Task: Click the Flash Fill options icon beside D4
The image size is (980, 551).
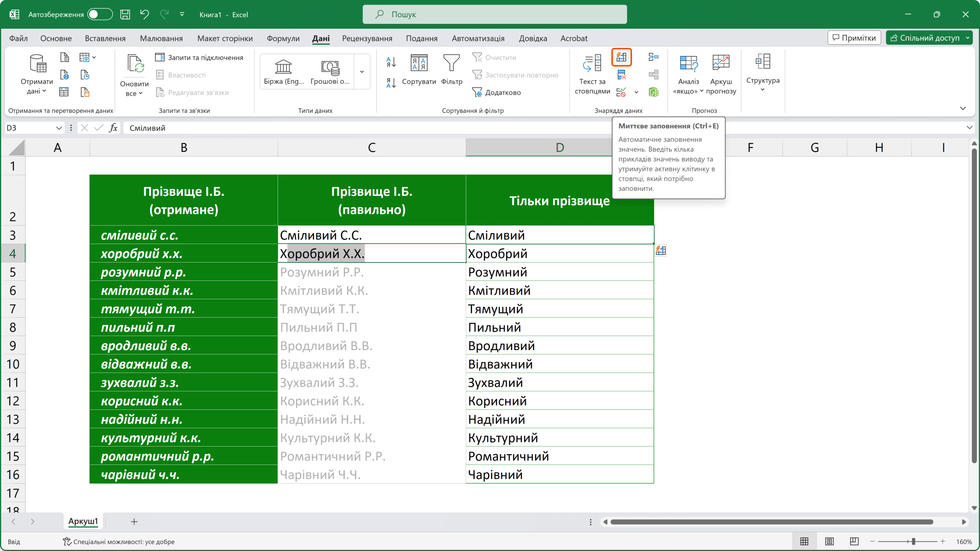Action: pyautogui.click(x=661, y=251)
